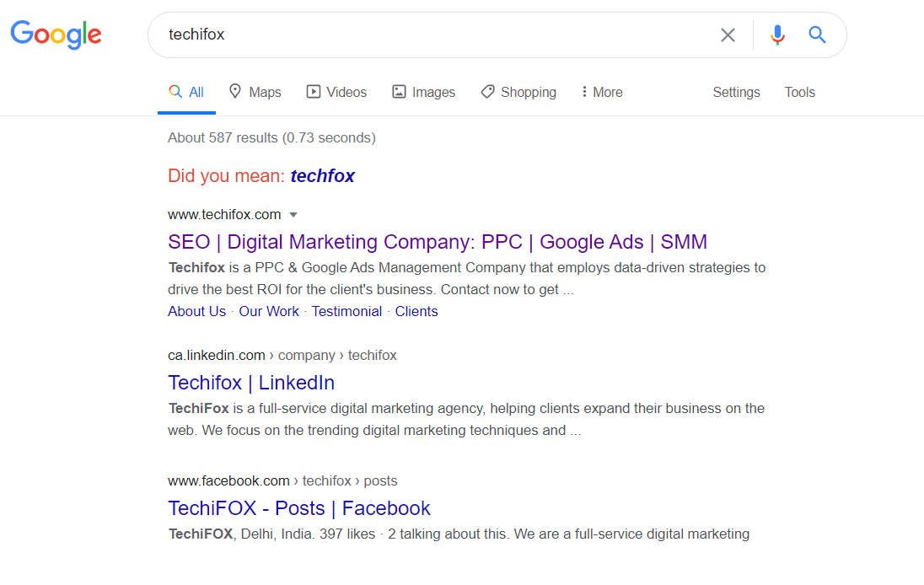Screen dimensions: 924x585
Task: Clear the search box with the X icon
Action: point(728,35)
